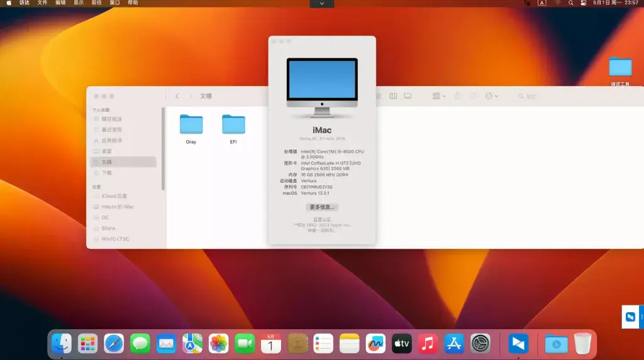Open Downloads folder stack in Dock

click(x=556, y=344)
